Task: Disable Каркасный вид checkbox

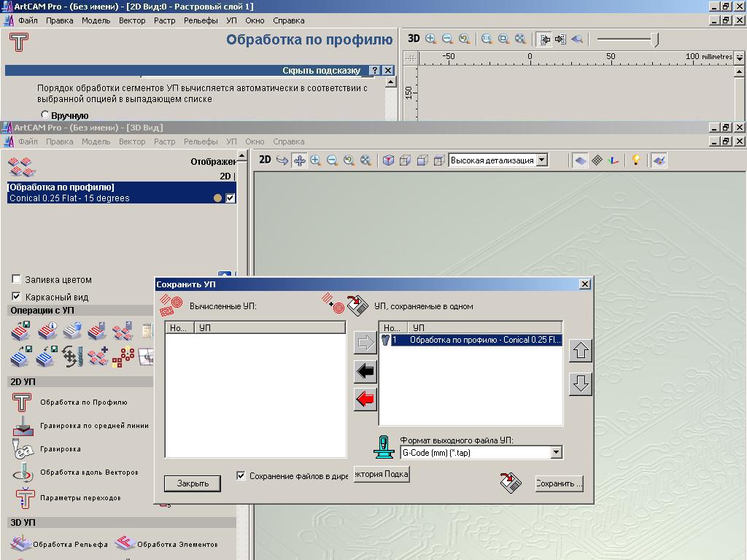Action: pyautogui.click(x=16, y=296)
